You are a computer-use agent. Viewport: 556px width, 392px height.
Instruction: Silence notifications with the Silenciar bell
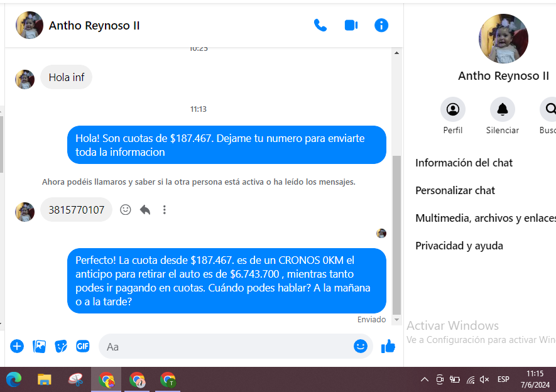pos(502,110)
